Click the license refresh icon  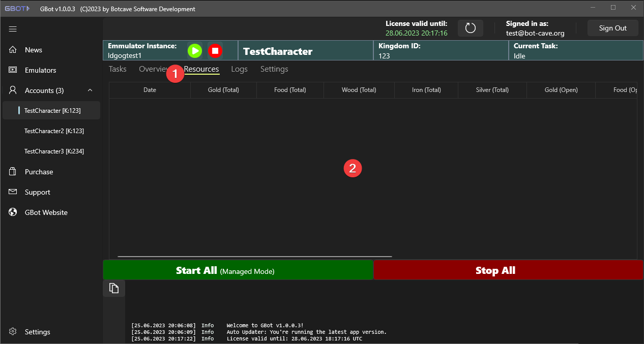(471, 28)
